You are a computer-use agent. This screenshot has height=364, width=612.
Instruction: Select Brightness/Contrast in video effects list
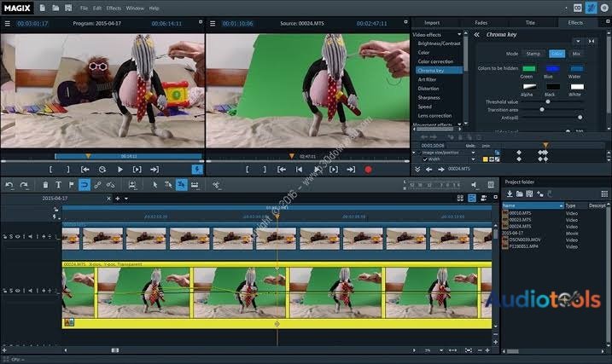pos(439,43)
